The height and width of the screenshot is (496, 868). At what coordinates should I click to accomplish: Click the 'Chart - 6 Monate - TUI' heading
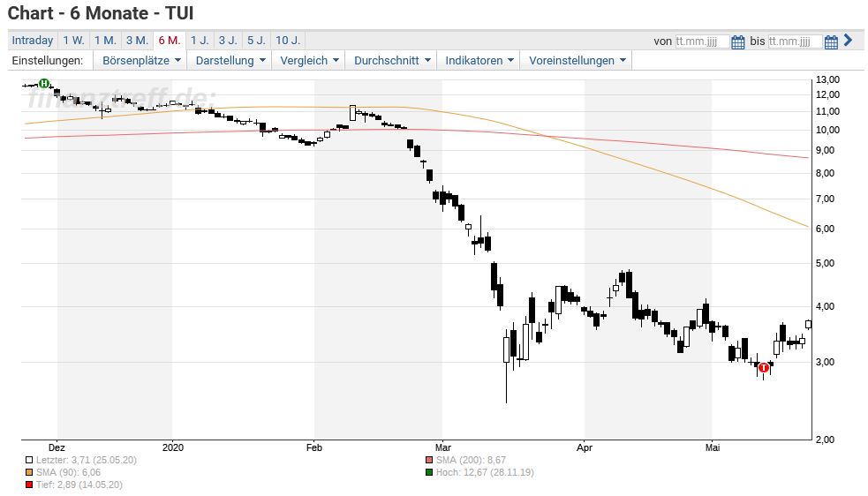point(101,12)
